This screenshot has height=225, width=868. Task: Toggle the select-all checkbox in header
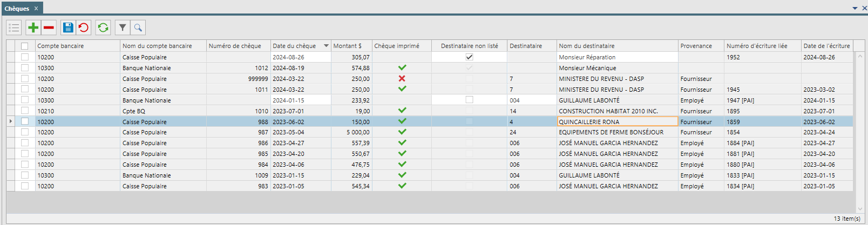(24, 46)
